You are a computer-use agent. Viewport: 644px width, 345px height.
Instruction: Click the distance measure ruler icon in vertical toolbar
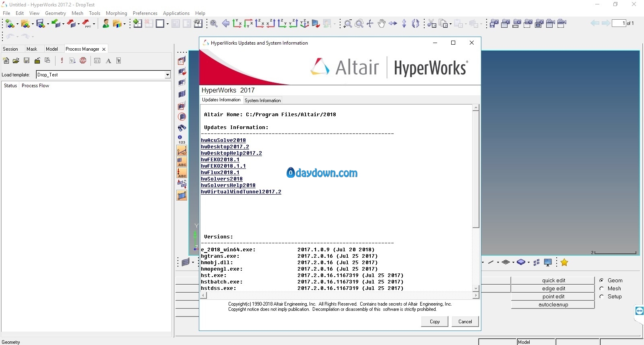click(182, 151)
